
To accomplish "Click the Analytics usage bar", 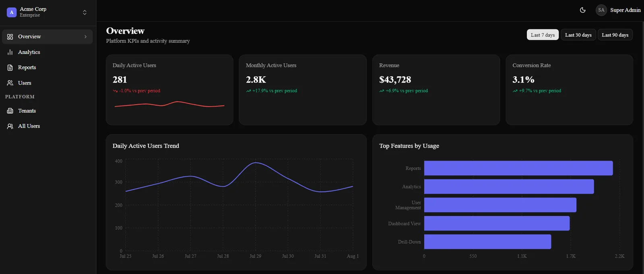I will click(509, 187).
